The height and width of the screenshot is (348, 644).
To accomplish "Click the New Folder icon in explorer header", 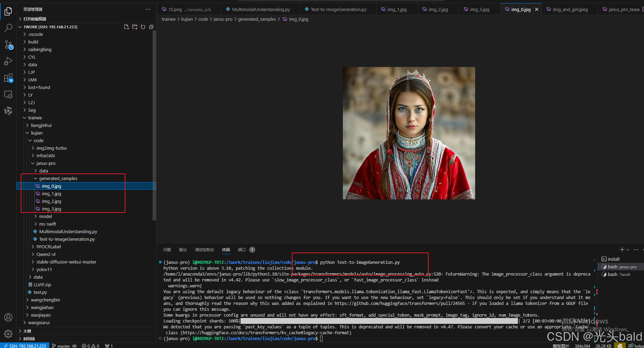I will 135,27.
